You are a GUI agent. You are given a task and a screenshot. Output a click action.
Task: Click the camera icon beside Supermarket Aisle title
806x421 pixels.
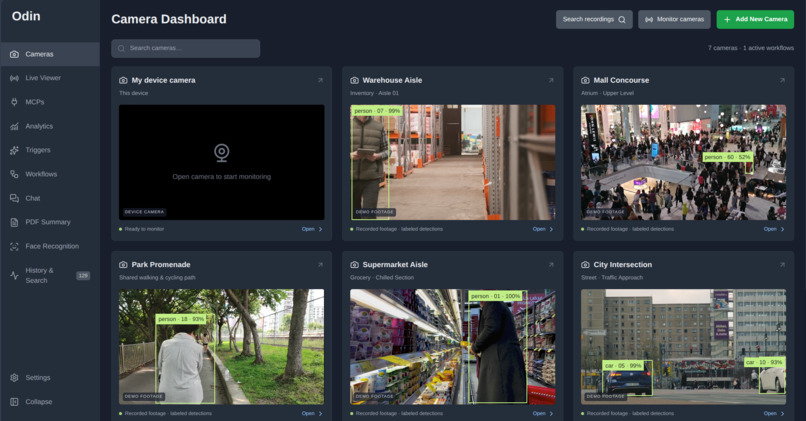pyautogui.click(x=354, y=265)
